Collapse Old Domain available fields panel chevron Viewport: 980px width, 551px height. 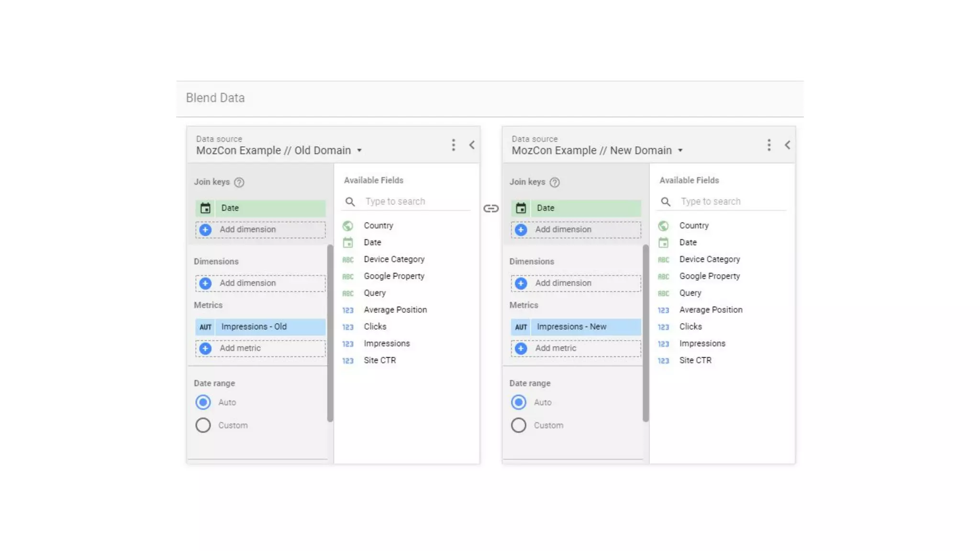pyautogui.click(x=472, y=145)
